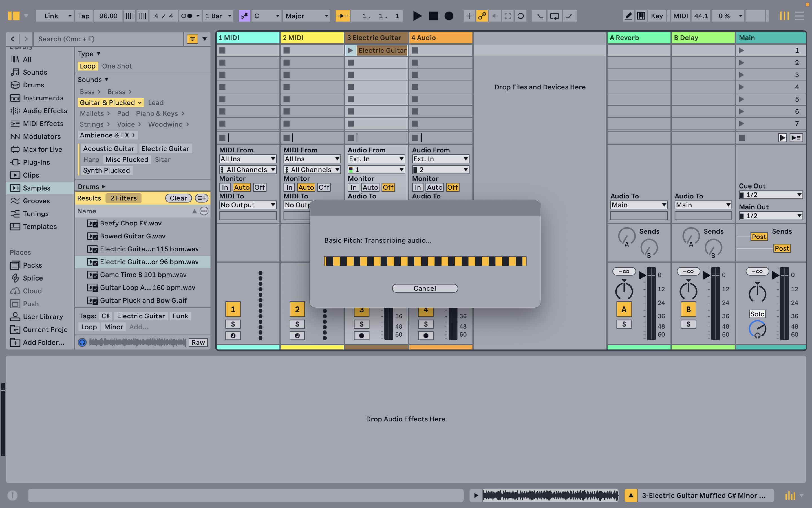
Task: Click the MIDI Arrangement Overdub plus icon
Action: pyautogui.click(x=469, y=16)
